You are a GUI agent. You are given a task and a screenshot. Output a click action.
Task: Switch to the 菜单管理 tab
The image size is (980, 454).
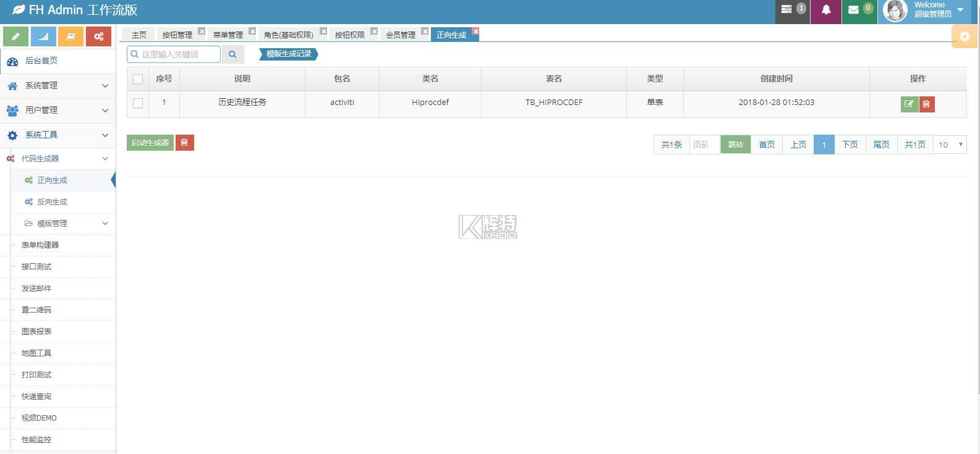click(228, 35)
